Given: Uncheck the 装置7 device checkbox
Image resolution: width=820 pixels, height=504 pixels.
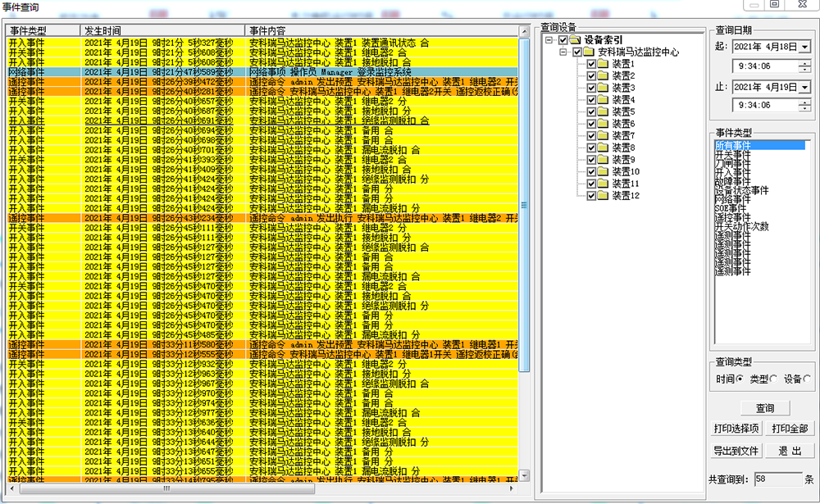Looking at the screenshot, I should [591, 136].
